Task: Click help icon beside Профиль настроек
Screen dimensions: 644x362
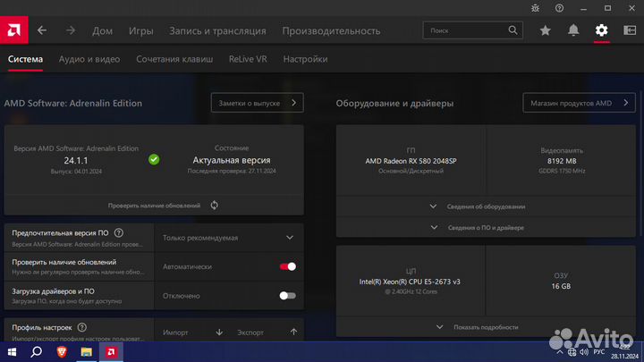Action: (x=82, y=327)
